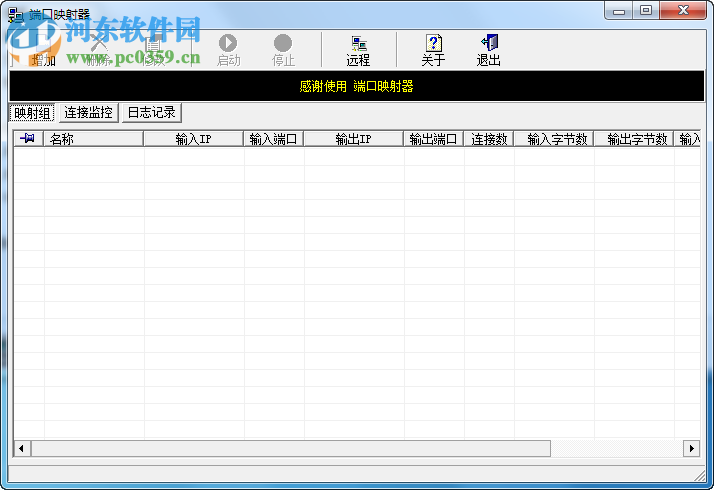Open the 关于 (About) help icon
This screenshot has height=490, width=714.
point(434,43)
